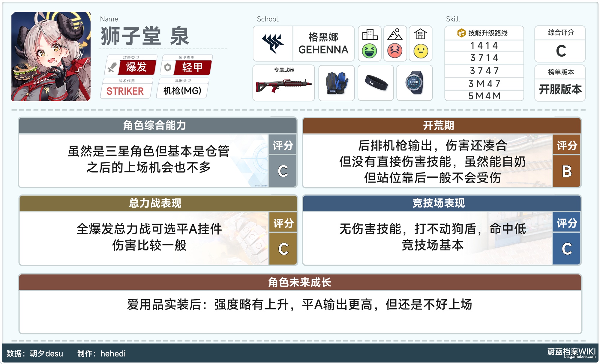Click the black headband equipment icon
This screenshot has width=600, height=364.
click(376, 83)
